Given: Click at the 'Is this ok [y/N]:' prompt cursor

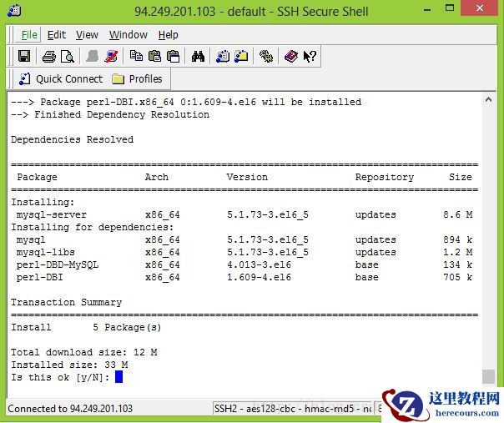Looking at the screenshot, I should click(119, 377).
